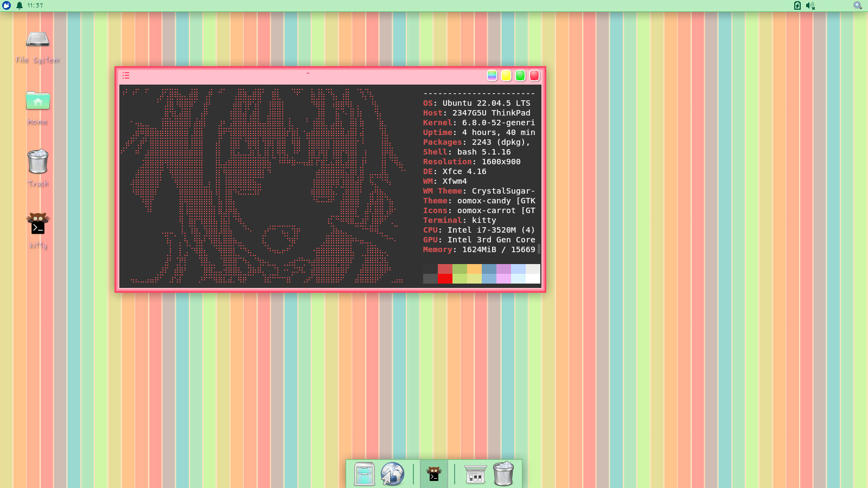Click the 'WM: Xfwm4' line
This screenshot has width=868, height=488.
coord(445,181)
